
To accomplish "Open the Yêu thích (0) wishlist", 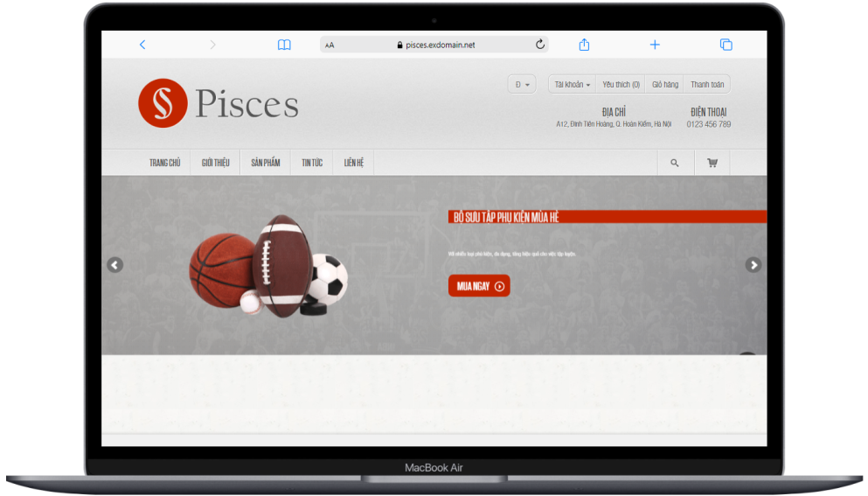I will click(621, 84).
